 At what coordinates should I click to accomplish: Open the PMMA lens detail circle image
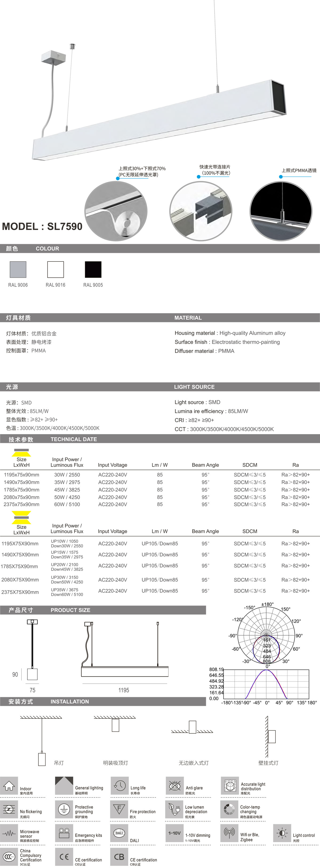[281, 211]
